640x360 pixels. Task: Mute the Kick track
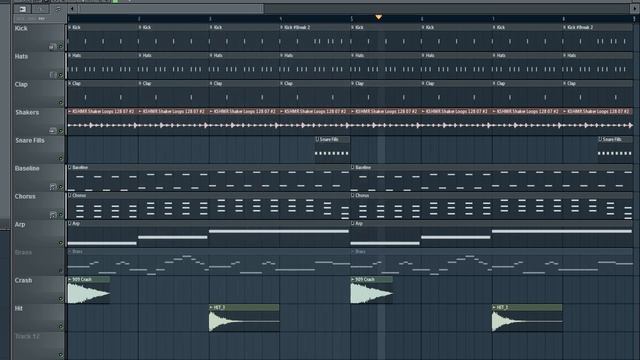61,47
